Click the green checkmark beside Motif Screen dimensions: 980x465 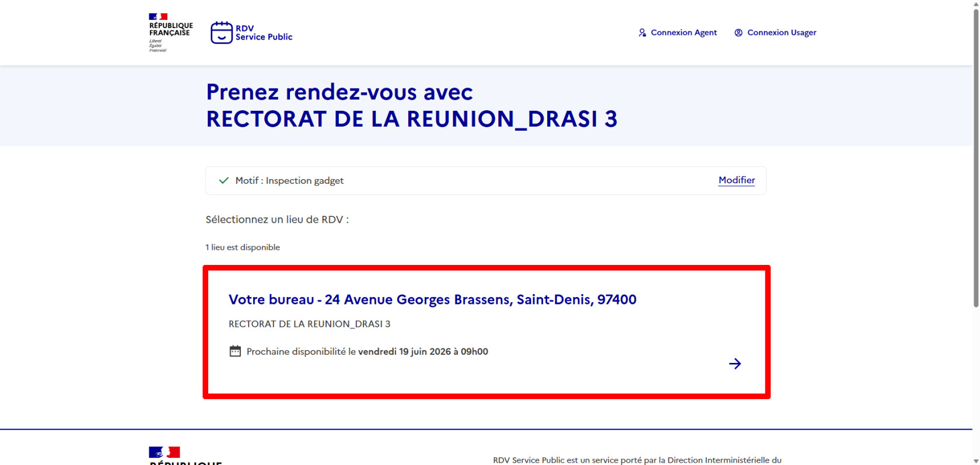point(223,181)
